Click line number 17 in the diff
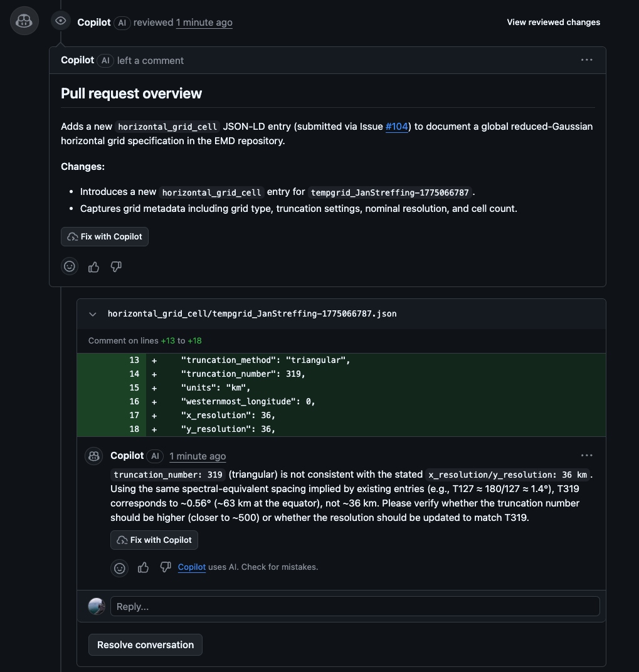Viewport: 639px width, 672px height. pyautogui.click(x=134, y=415)
